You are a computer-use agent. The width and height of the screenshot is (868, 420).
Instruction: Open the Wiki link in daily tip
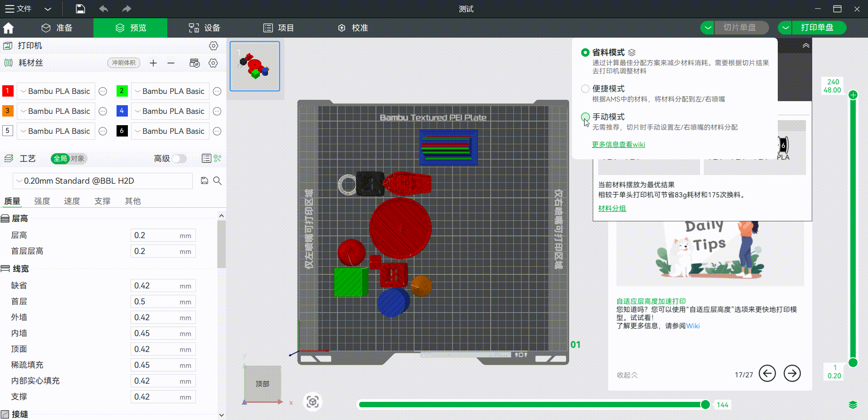692,326
